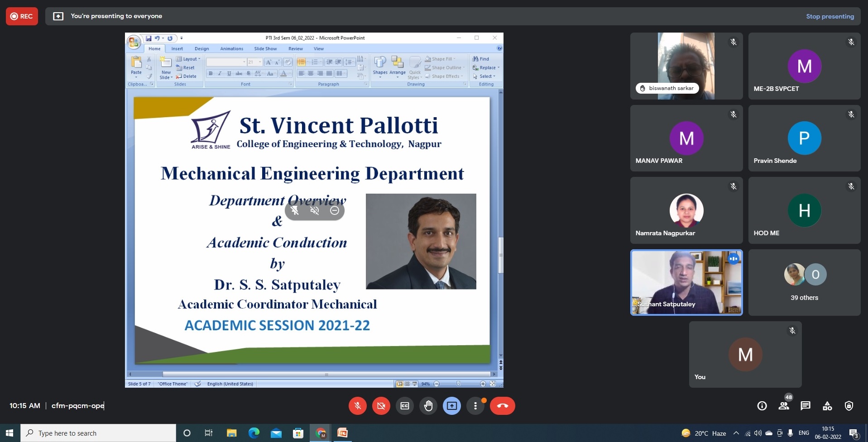Start Slide Show from status bar
Screen dimensions: 868x442
pos(414,384)
